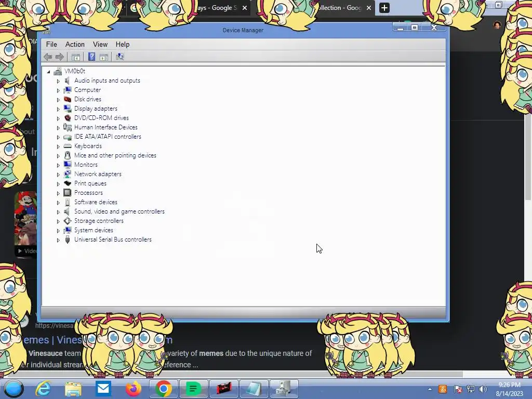Show hidden system tray icons arrow
Screen dimensions: 532x399
(x=430, y=390)
